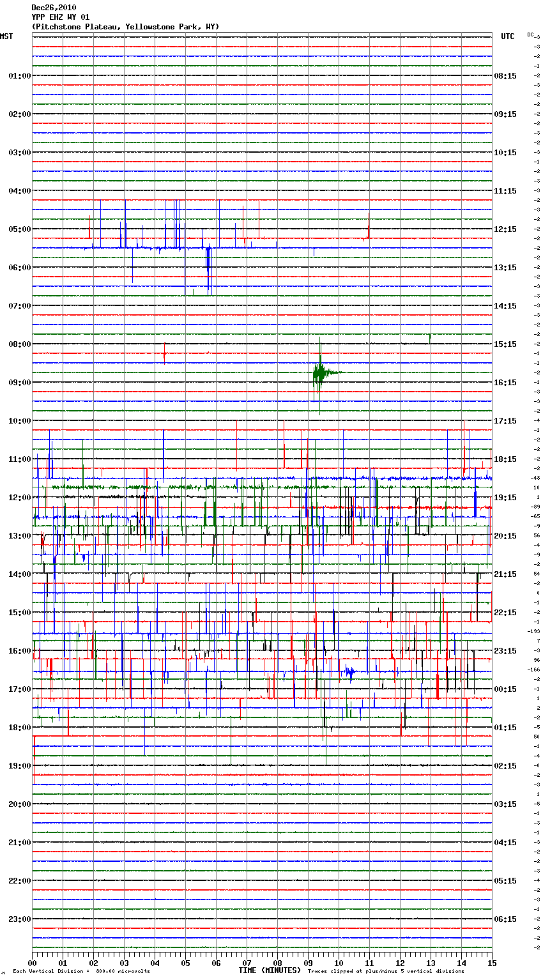Click the vertical division microvolts scale note
Screen dimensions: 543x980
[x=81, y=971]
